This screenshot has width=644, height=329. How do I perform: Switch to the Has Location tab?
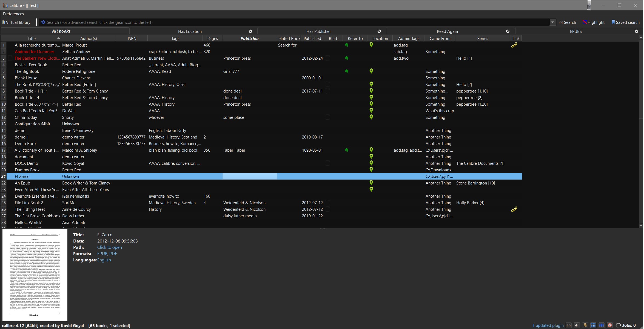pyautogui.click(x=190, y=31)
